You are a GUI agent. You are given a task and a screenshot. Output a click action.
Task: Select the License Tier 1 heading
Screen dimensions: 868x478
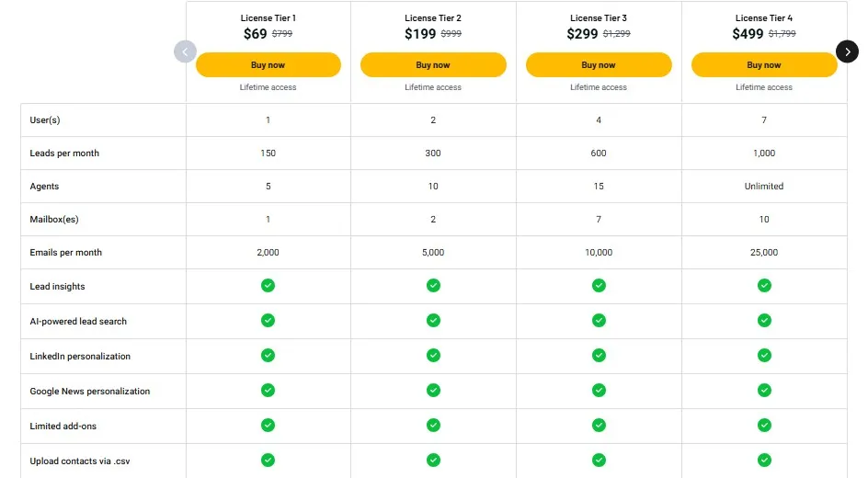click(x=268, y=18)
